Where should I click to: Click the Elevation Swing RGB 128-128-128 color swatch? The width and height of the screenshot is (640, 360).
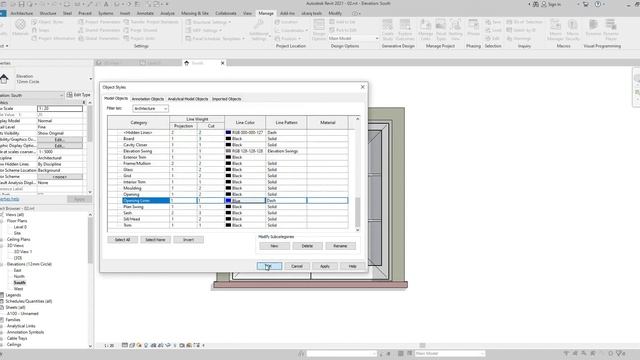pyautogui.click(x=228, y=151)
